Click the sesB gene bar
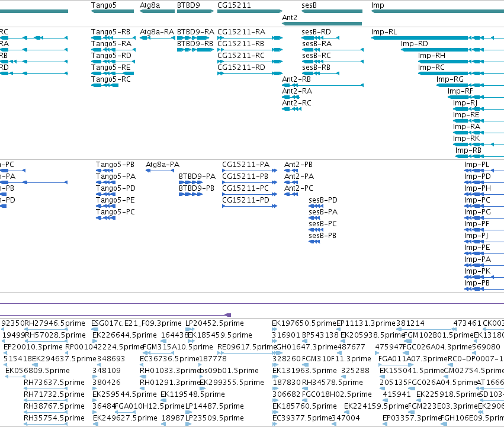Screen dimensions: 504x427 pos(332,11)
